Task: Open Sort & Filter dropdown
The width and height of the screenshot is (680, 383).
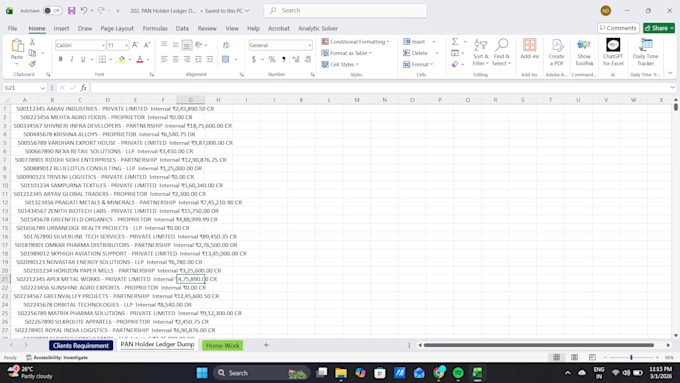Action: click(481, 52)
